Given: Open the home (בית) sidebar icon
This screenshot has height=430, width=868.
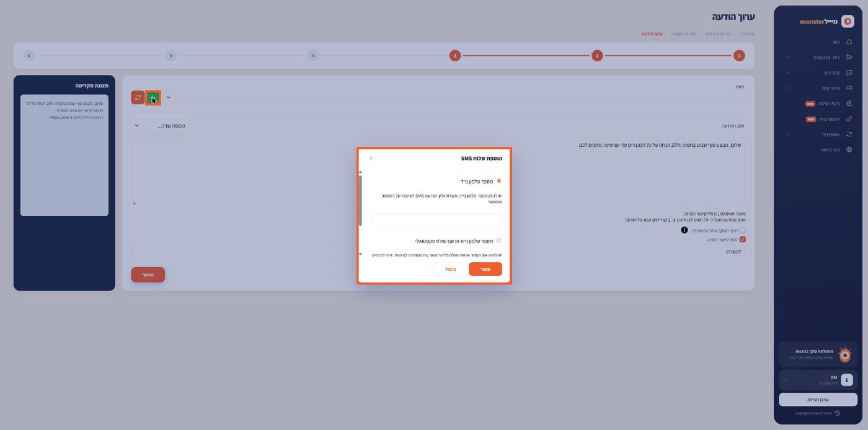Looking at the screenshot, I should (849, 42).
